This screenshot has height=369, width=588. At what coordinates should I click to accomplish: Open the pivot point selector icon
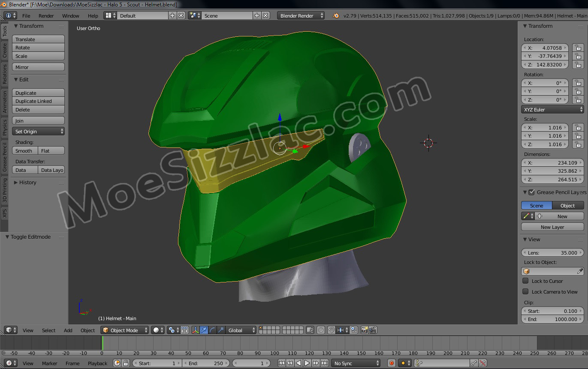173,330
